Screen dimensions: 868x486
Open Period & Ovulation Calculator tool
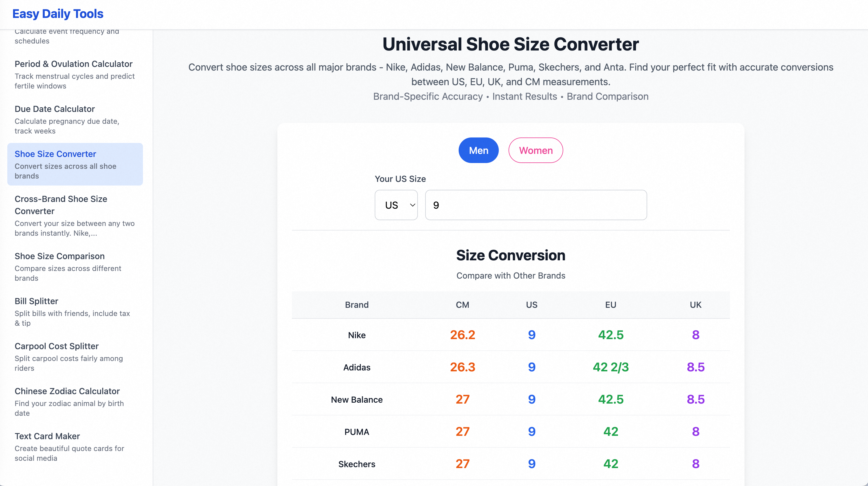coord(75,74)
